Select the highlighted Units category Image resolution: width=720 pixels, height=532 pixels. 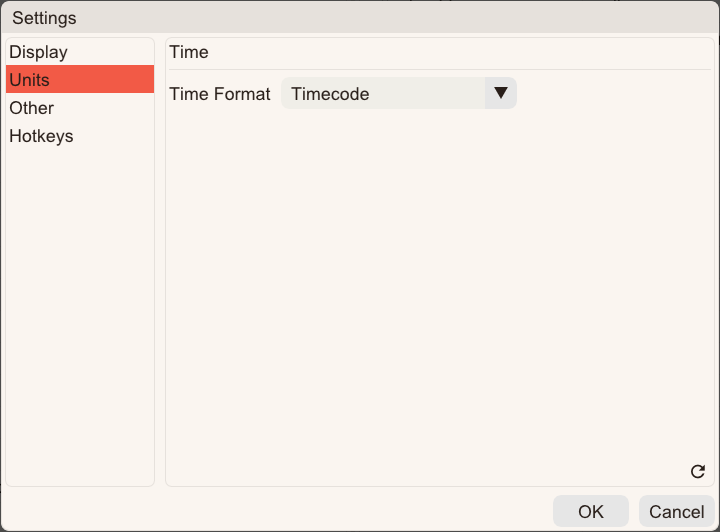80,79
